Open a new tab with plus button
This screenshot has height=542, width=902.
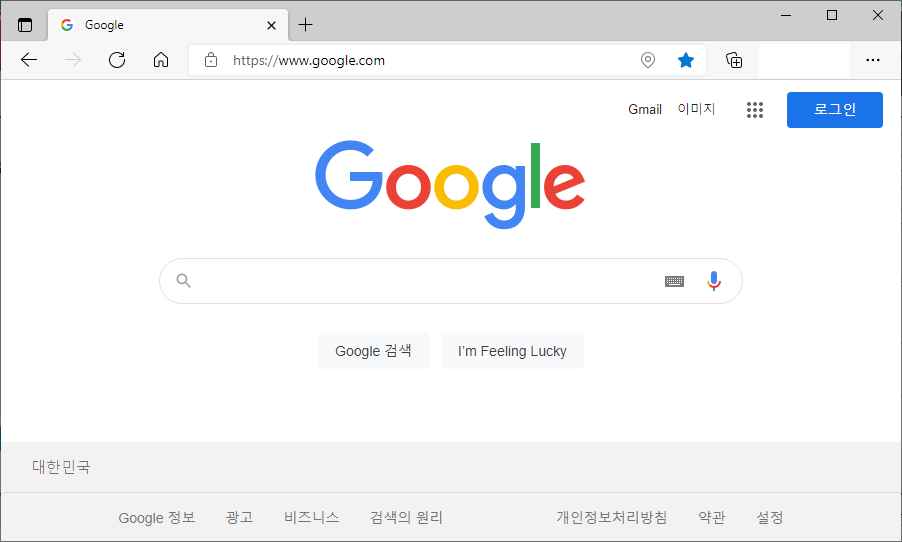pyautogui.click(x=305, y=25)
